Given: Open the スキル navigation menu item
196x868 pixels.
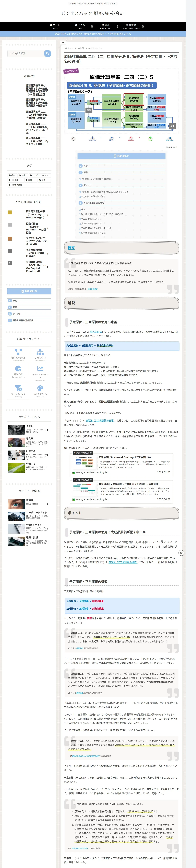Looking at the screenshot, I should pos(80,26).
